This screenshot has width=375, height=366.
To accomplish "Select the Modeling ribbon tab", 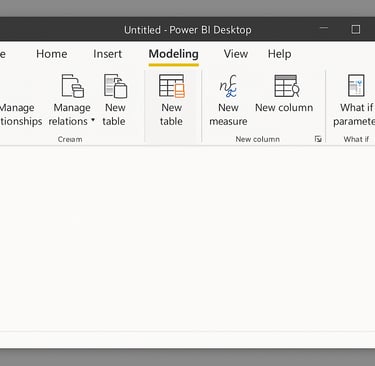I will [173, 54].
